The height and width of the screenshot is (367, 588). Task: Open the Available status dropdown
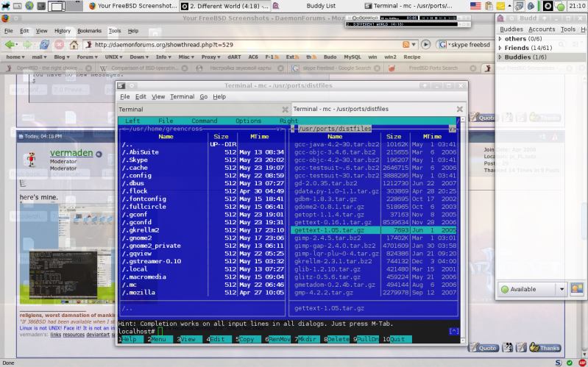pos(561,289)
